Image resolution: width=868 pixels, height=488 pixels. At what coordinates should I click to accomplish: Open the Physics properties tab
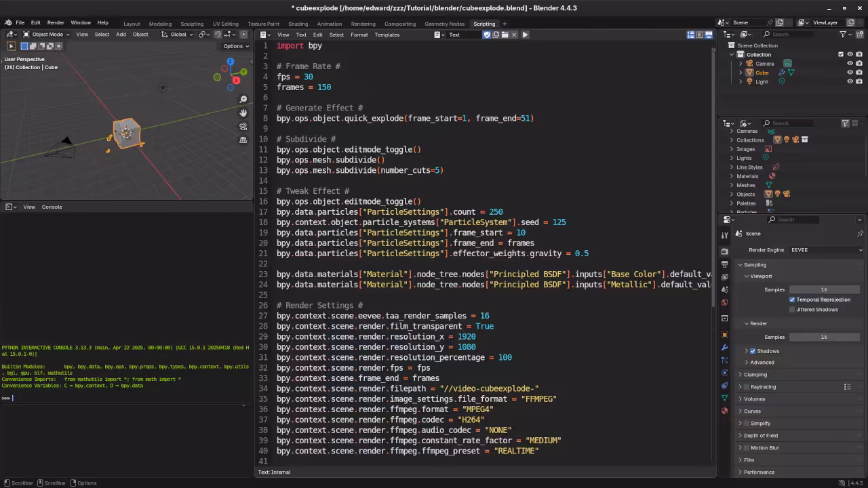click(x=724, y=373)
